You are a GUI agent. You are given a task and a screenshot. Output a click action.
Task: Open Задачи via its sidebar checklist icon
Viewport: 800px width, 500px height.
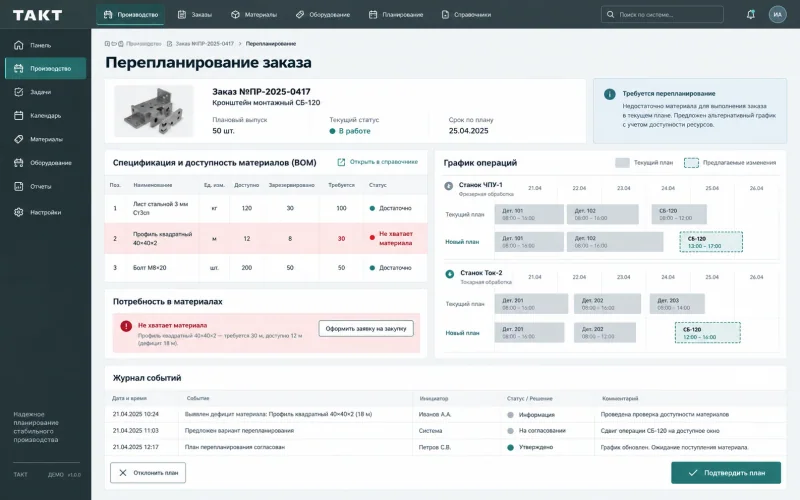(19, 92)
